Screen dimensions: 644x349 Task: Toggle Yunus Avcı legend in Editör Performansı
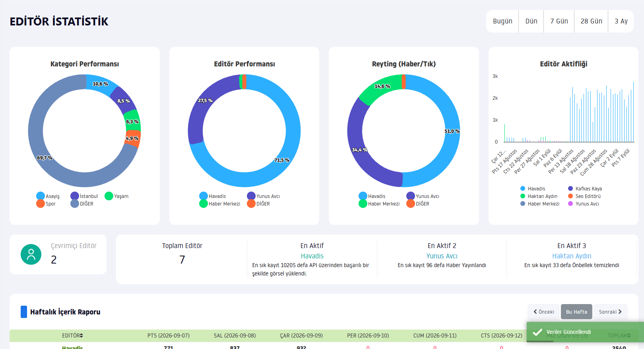pos(264,196)
